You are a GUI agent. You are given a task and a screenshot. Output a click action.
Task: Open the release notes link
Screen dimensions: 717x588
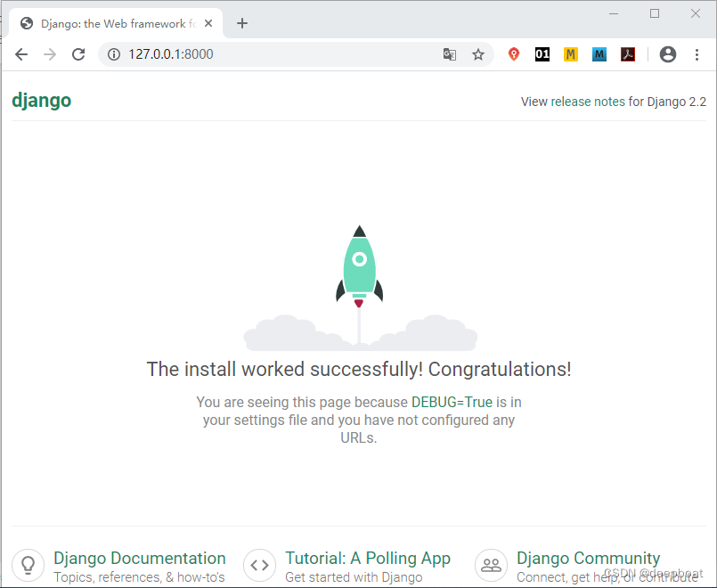coord(588,102)
